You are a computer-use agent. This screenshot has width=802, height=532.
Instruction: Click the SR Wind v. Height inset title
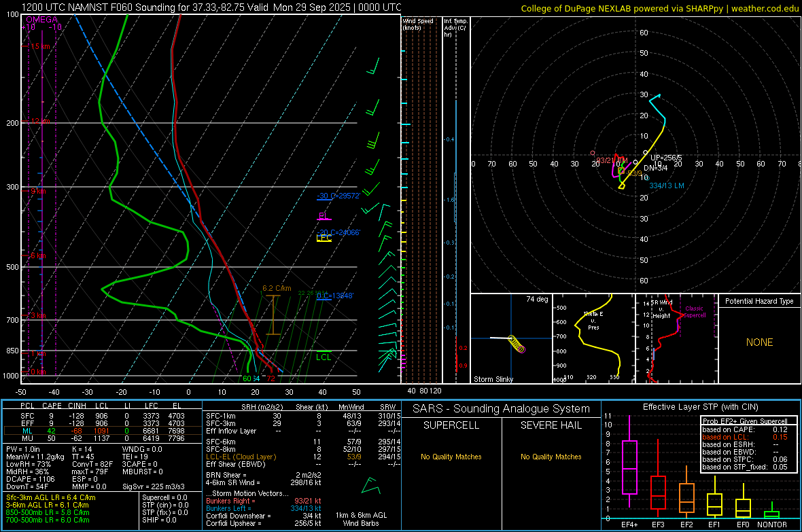[x=661, y=309]
